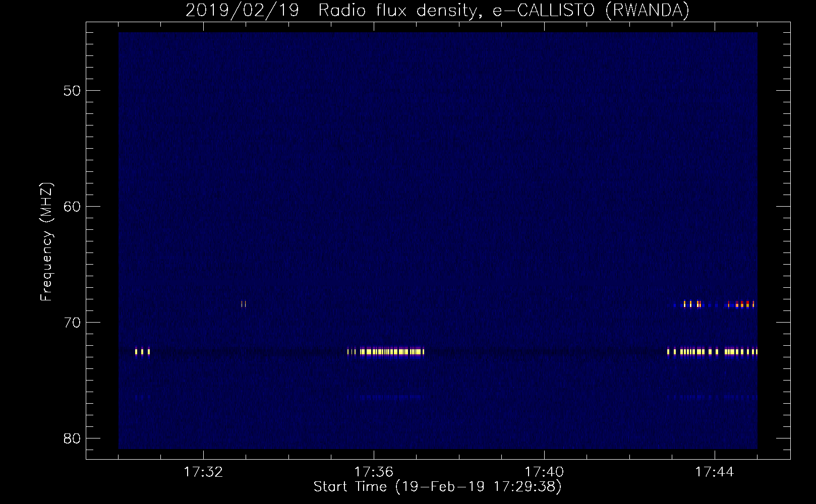The width and height of the screenshot is (816, 504).
Task: Click the frequency tick label '70'
Action: click(73, 323)
